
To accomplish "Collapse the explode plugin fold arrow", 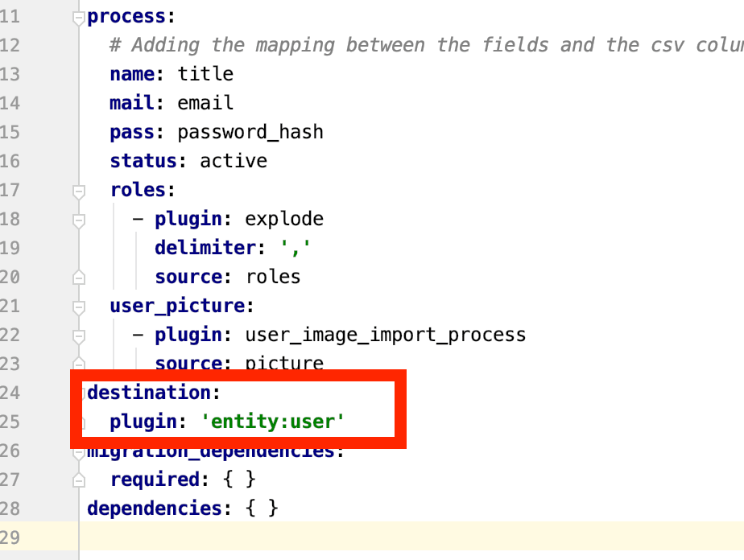I will [x=78, y=219].
